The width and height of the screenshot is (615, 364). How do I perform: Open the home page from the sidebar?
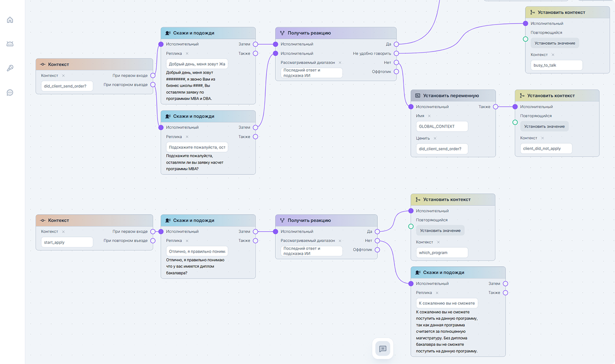click(x=10, y=20)
